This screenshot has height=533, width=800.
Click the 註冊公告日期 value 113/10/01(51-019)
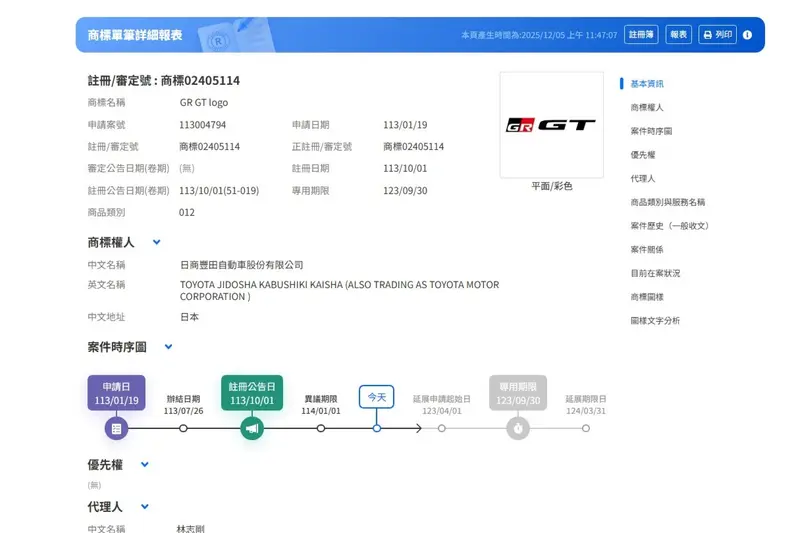click(219, 191)
